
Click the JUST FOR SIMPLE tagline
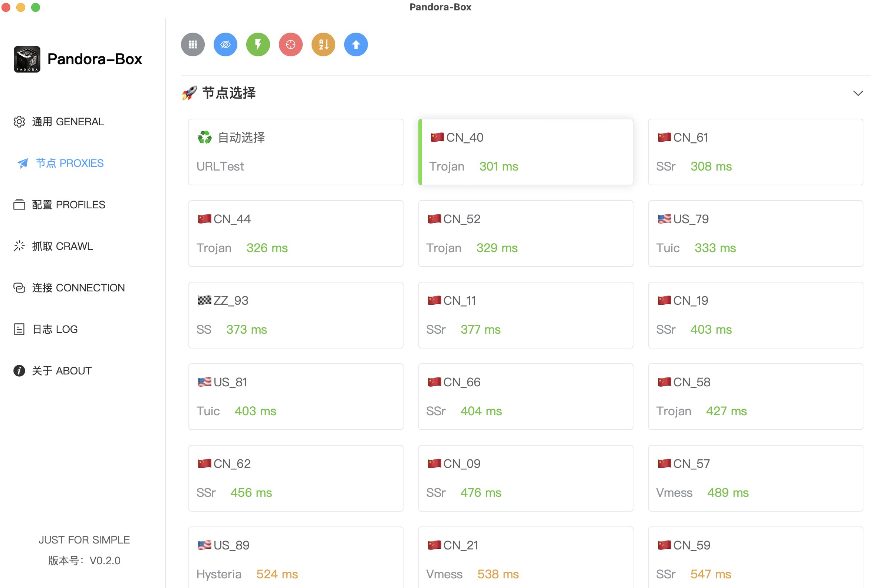coord(84,540)
